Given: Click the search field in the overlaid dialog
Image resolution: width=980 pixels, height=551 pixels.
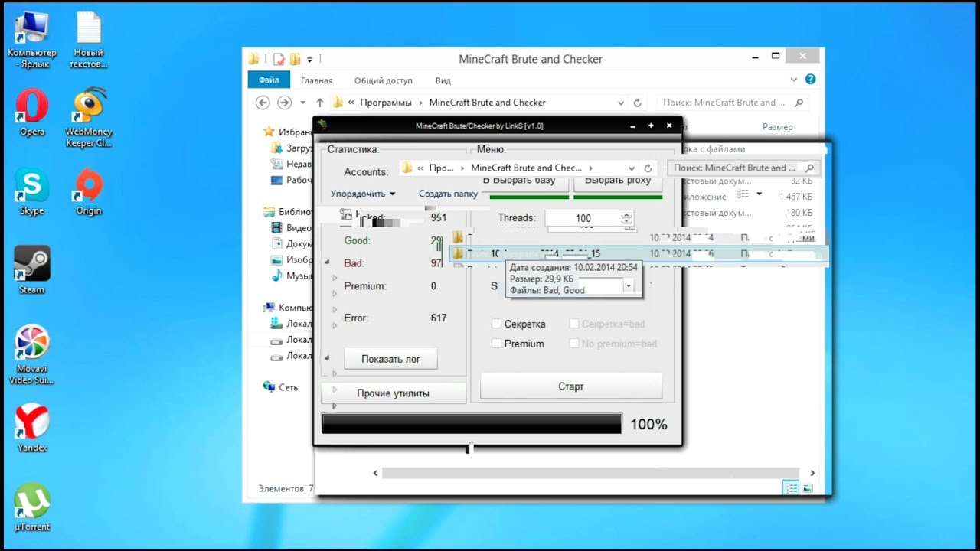Looking at the screenshot, I should (x=743, y=168).
